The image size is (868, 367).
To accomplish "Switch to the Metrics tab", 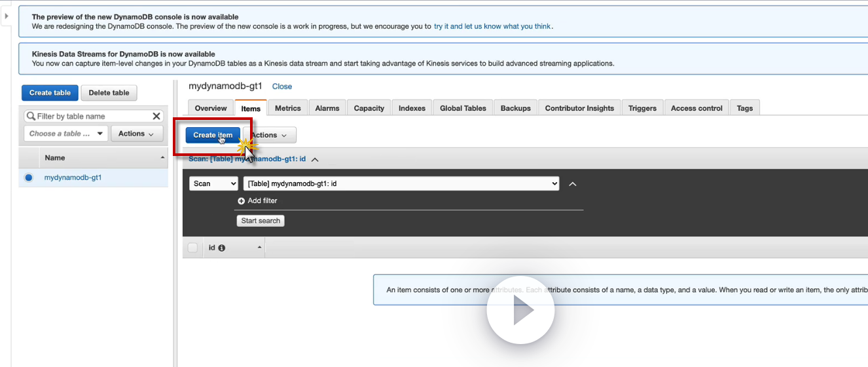I will point(287,108).
